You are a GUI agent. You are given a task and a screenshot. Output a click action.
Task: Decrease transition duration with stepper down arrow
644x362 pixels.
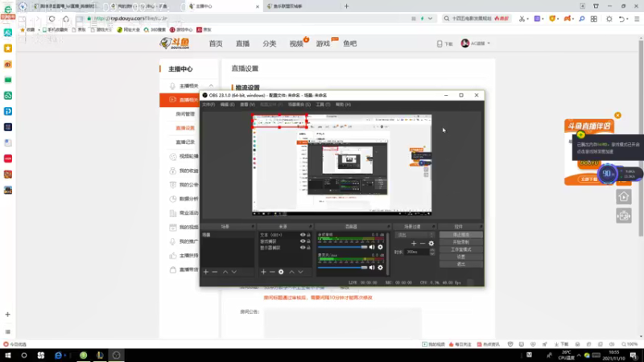point(432,253)
